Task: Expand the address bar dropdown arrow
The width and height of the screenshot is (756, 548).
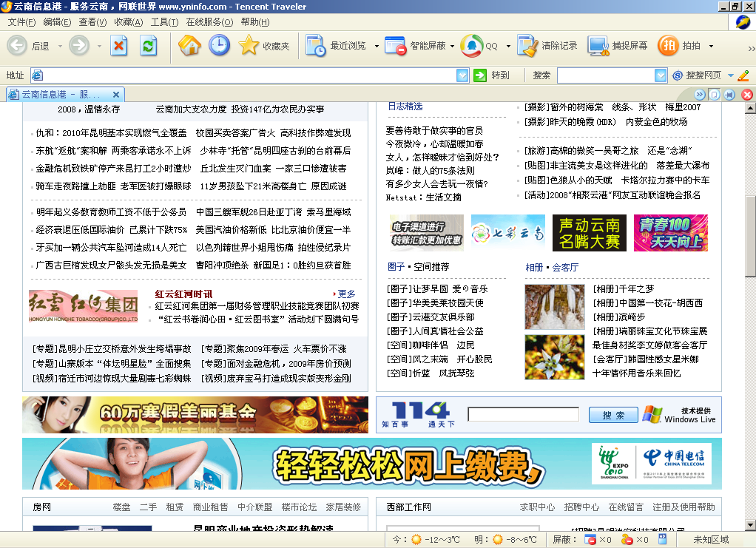Action: click(x=462, y=75)
